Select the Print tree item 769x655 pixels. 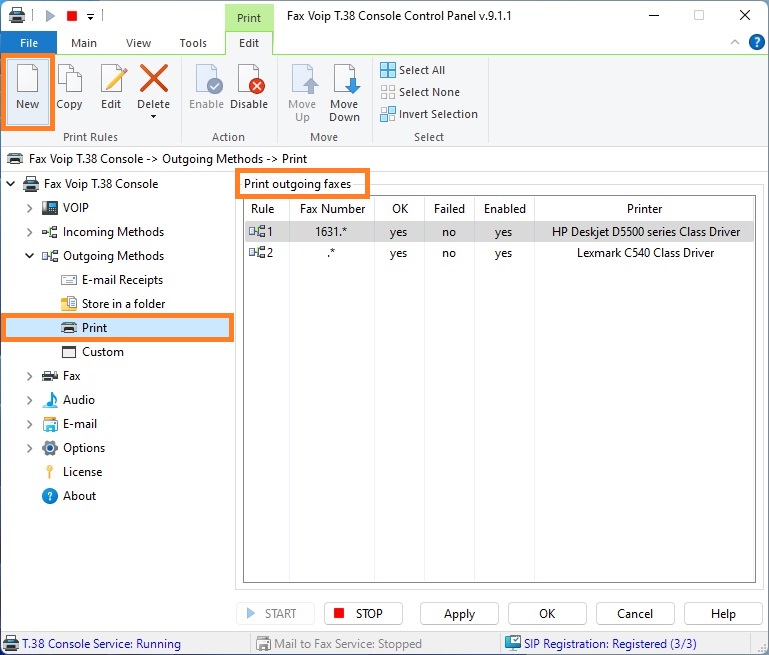click(x=117, y=328)
